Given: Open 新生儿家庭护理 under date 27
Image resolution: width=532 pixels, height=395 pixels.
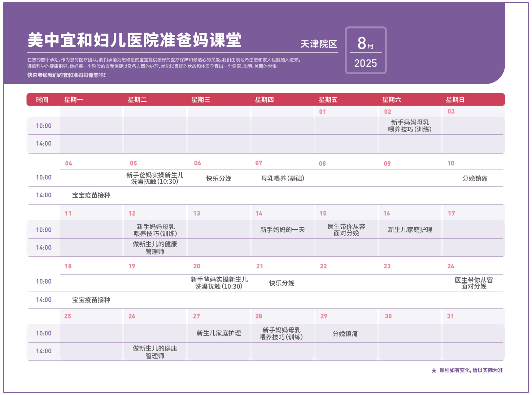Looking at the screenshot, I should pyautogui.click(x=219, y=333).
